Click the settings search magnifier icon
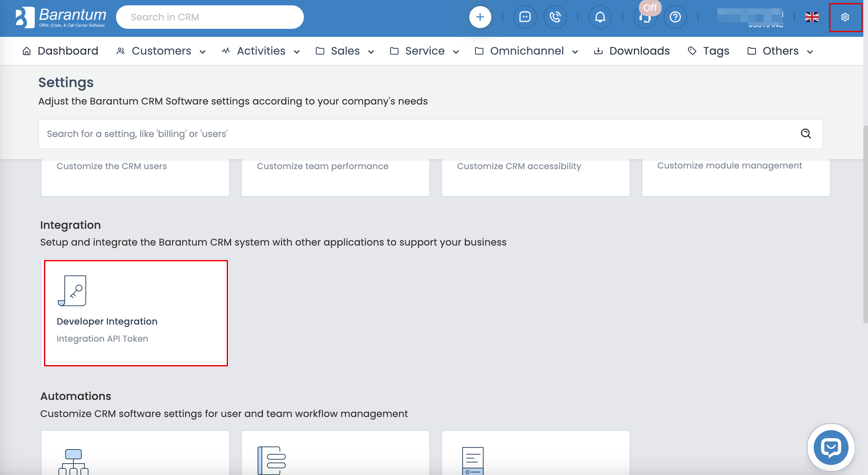The width and height of the screenshot is (868, 475). [806, 134]
